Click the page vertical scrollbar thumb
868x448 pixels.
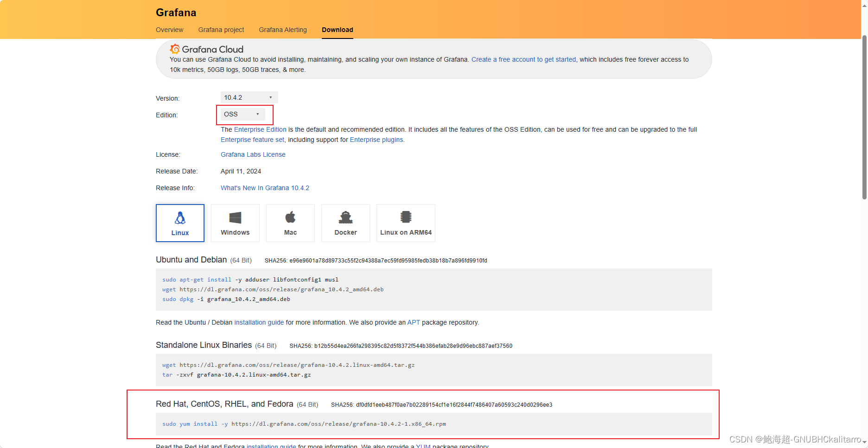click(864, 117)
